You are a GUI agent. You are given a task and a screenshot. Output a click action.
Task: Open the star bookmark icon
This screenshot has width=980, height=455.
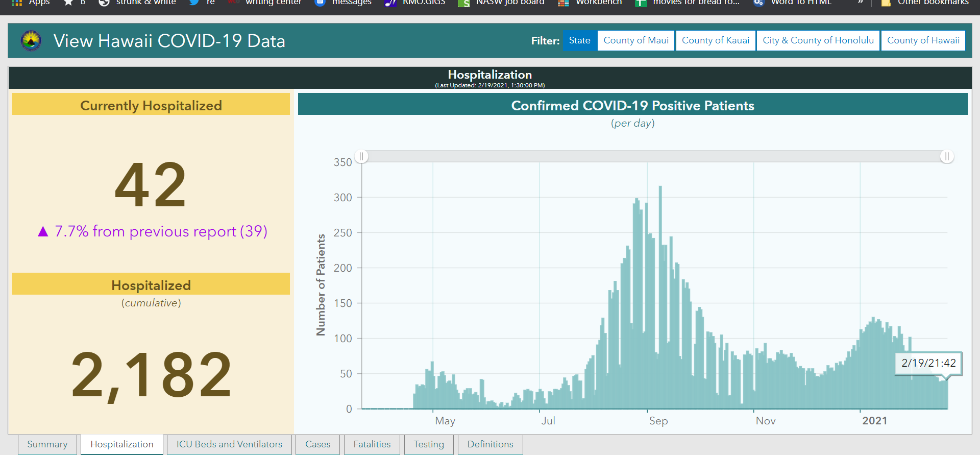click(68, 3)
